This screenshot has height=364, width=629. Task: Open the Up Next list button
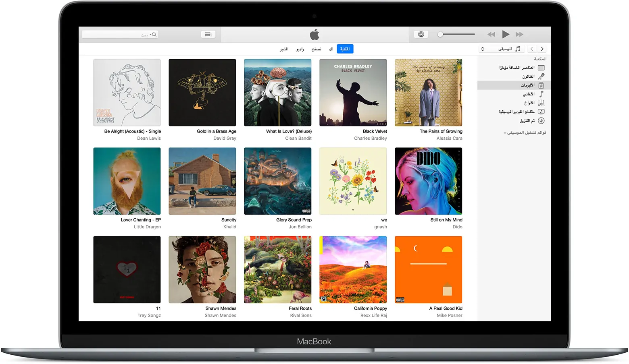[208, 35]
